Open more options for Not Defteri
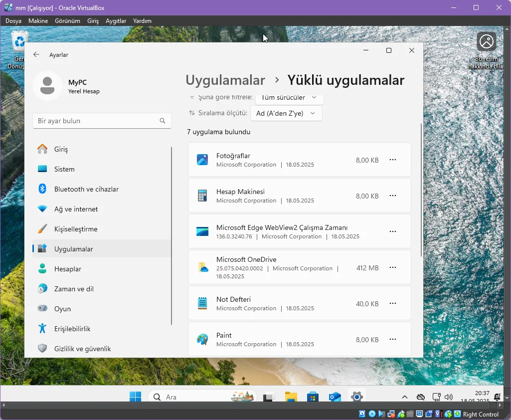 [x=393, y=303]
